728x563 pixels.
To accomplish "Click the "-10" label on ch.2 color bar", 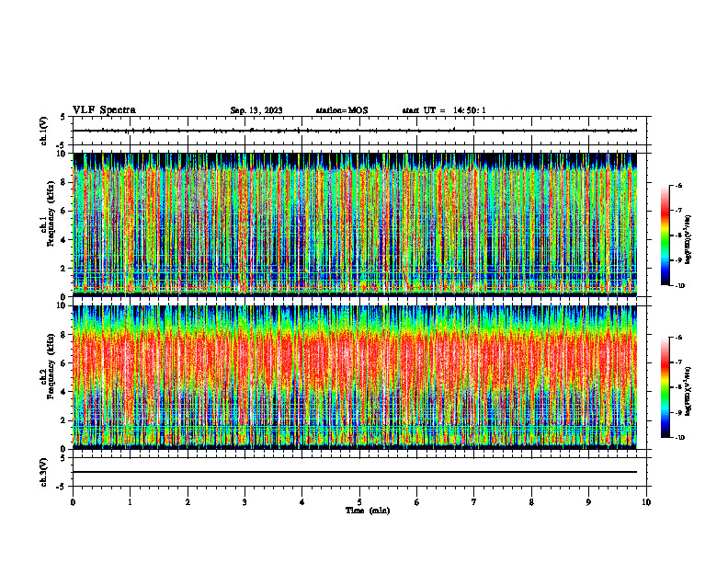I will coord(679,438).
